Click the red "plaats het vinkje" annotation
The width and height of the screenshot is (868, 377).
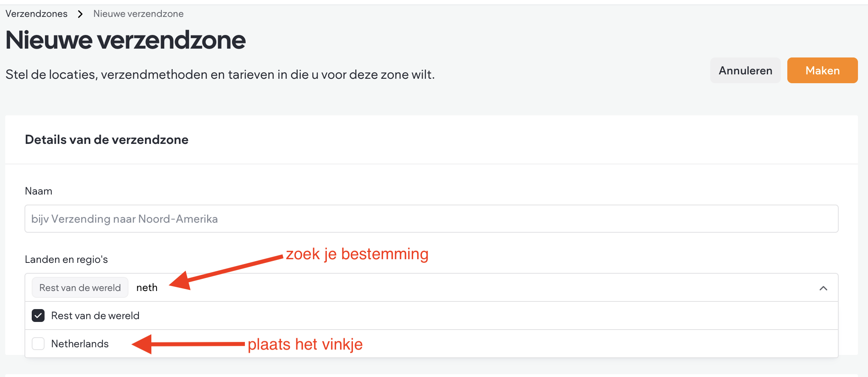(305, 344)
